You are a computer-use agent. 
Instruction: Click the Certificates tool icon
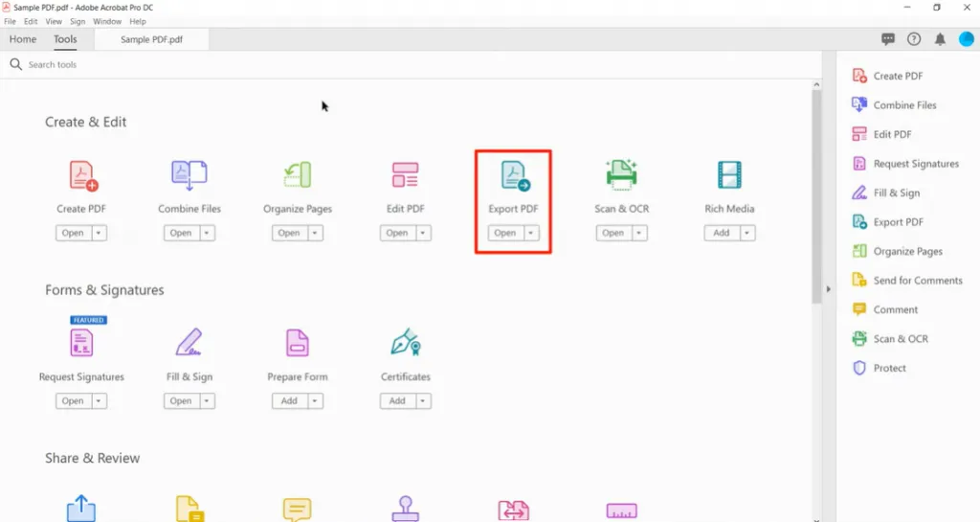[x=406, y=342]
